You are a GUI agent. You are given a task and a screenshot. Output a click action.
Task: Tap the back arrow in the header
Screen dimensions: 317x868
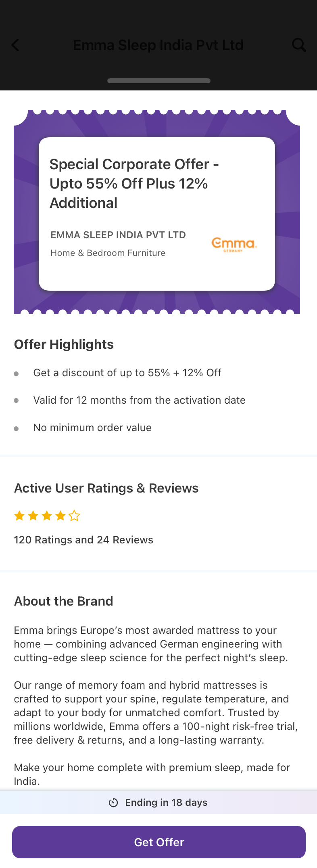coord(16,45)
